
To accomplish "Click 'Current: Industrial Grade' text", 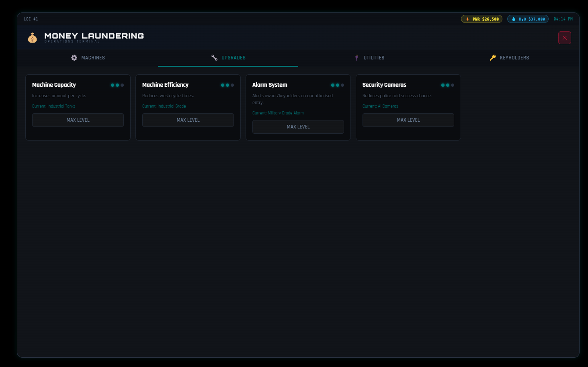I will point(164,106).
